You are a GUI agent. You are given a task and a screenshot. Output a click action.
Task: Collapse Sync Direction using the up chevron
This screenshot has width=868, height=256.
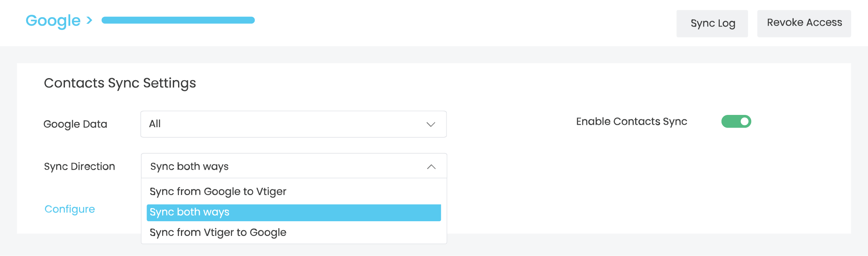(431, 166)
